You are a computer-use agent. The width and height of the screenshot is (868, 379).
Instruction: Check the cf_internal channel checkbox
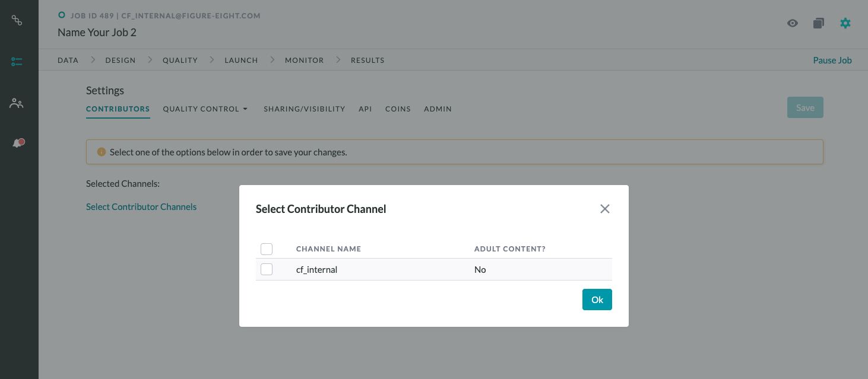(x=267, y=269)
